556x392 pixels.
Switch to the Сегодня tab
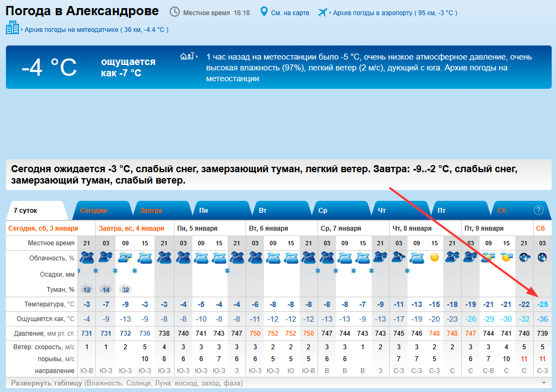point(93,211)
